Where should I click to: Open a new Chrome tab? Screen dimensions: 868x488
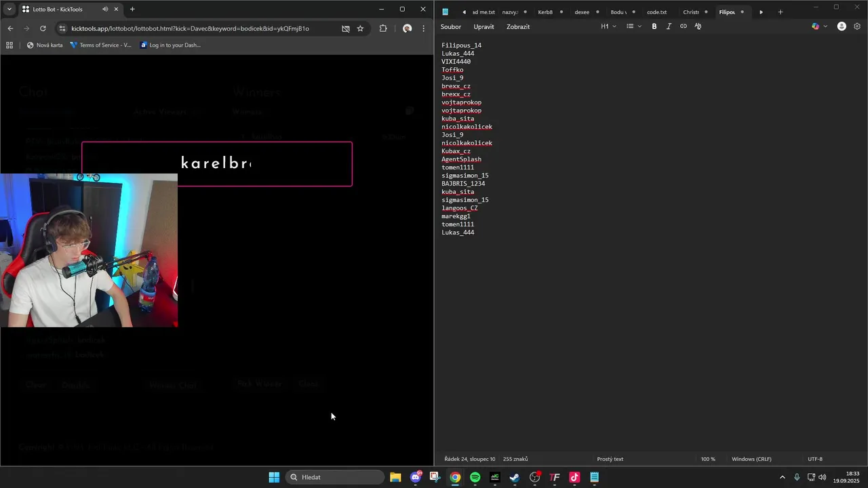pyautogui.click(x=132, y=9)
